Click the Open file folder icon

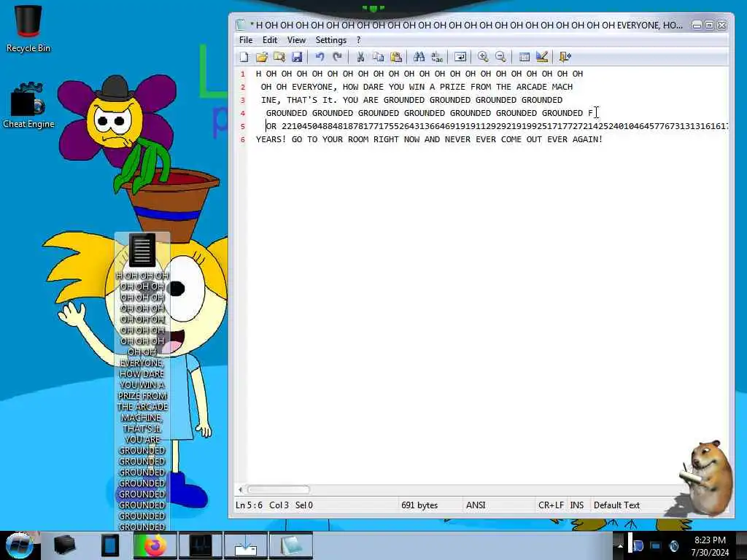click(262, 57)
